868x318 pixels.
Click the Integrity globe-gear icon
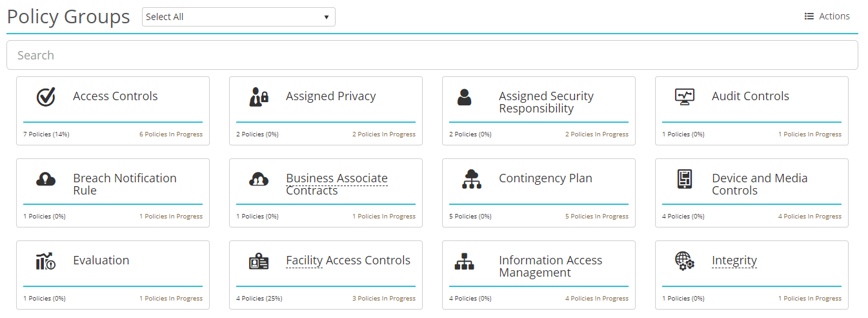pos(685,261)
